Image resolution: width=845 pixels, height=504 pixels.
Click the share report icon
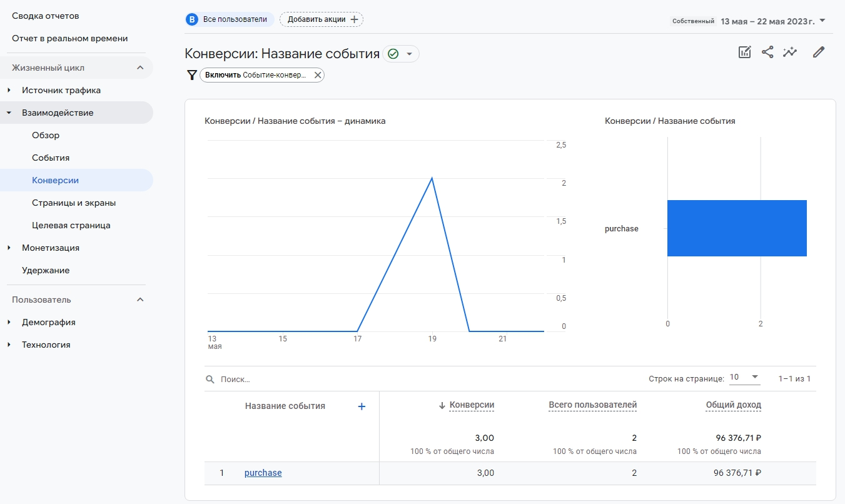click(767, 53)
